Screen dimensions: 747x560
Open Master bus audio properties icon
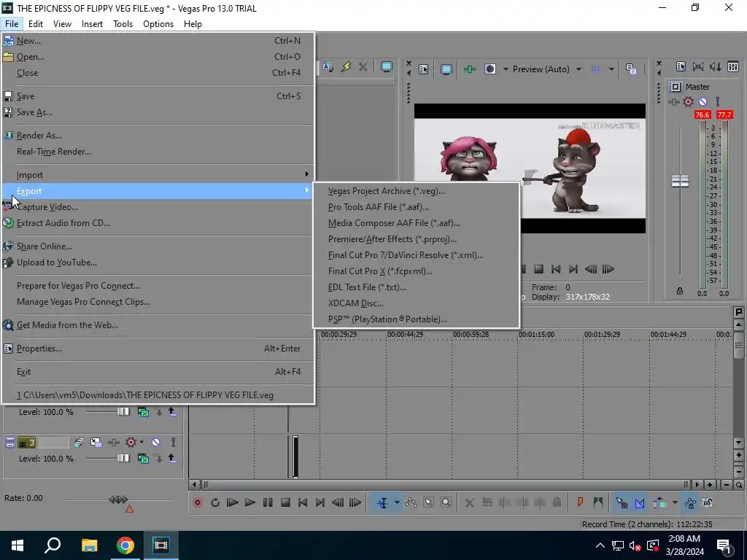(x=681, y=66)
